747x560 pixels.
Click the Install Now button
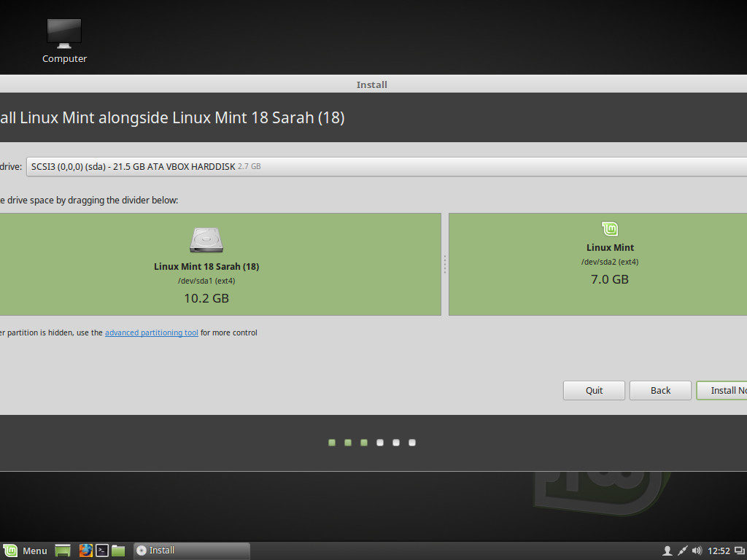coord(722,390)
